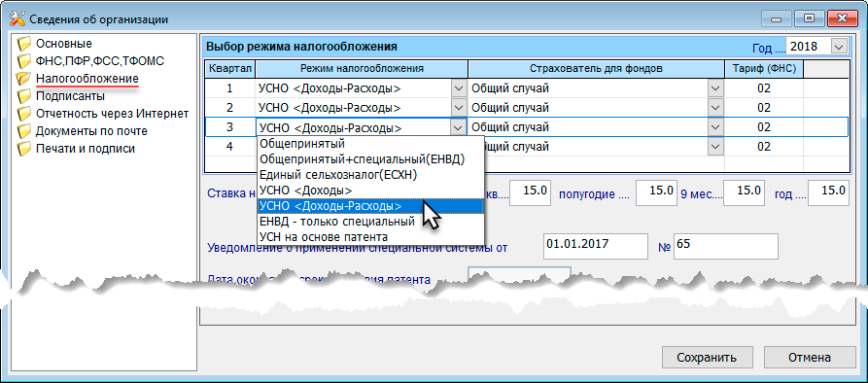Viewport: 868px width, 383px height.
Task: Close the Сведения об организации window
Action: (842, 18)
